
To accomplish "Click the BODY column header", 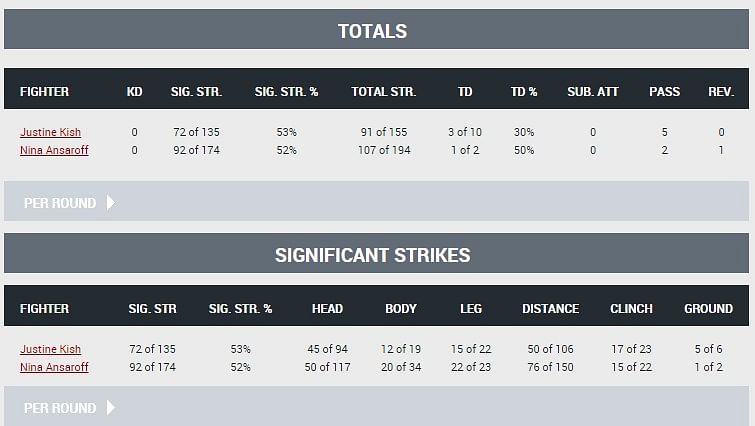I will tap(401, 309).
